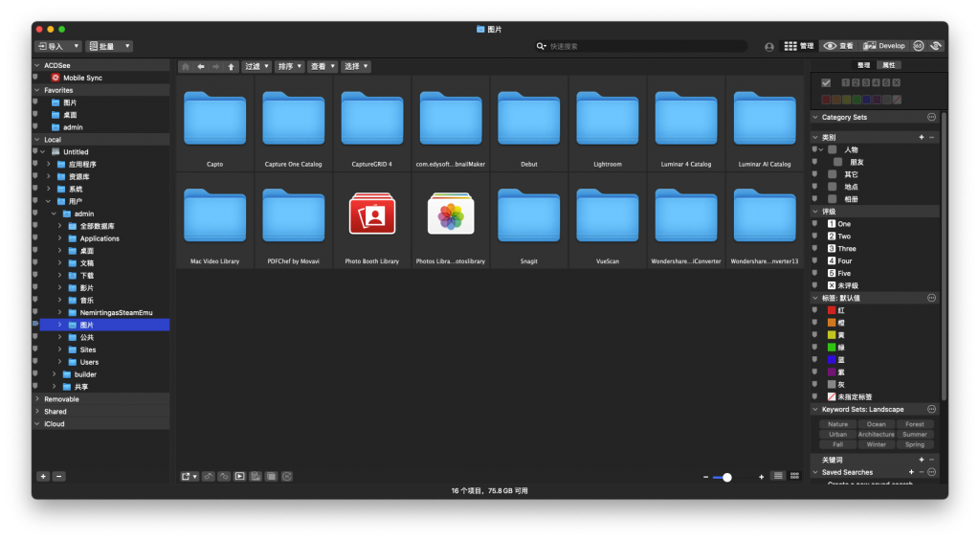Zoom out thumbnails with the minus icon

705,477
